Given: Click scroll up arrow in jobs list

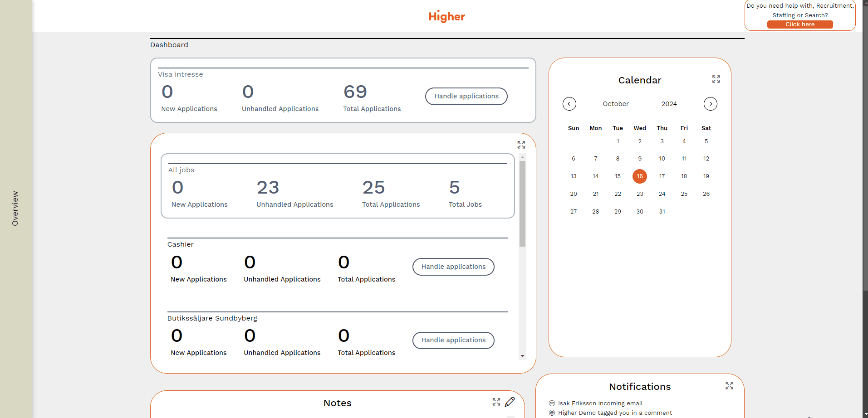Looking at the screenshot, I should (523, 157).
